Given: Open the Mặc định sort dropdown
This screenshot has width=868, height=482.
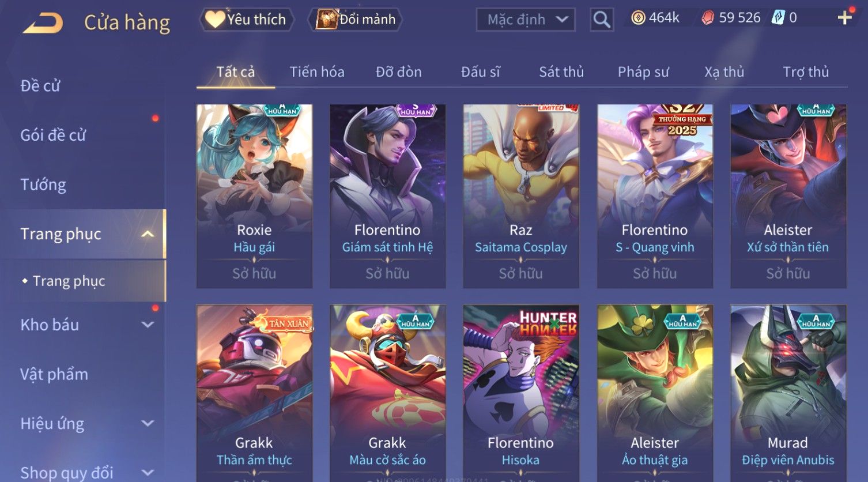Looking at the screenshot, I should (526, 20).
